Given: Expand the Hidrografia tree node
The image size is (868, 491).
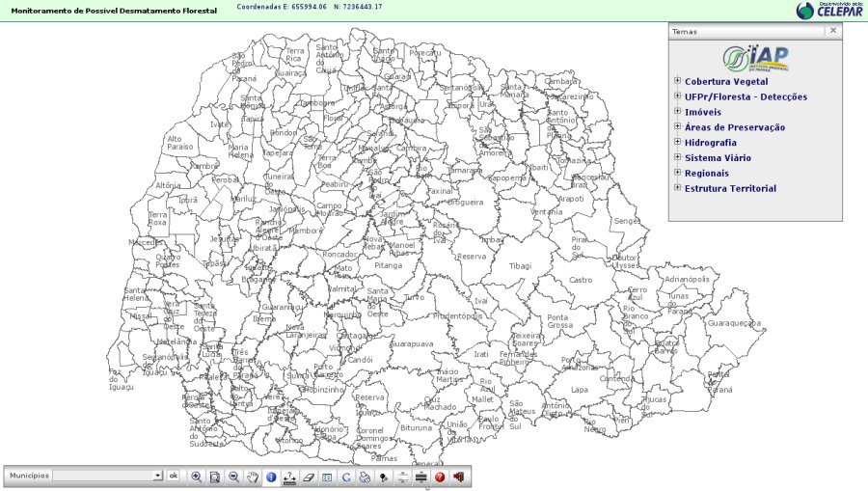Looking at the screenshot, I should 678,142.
